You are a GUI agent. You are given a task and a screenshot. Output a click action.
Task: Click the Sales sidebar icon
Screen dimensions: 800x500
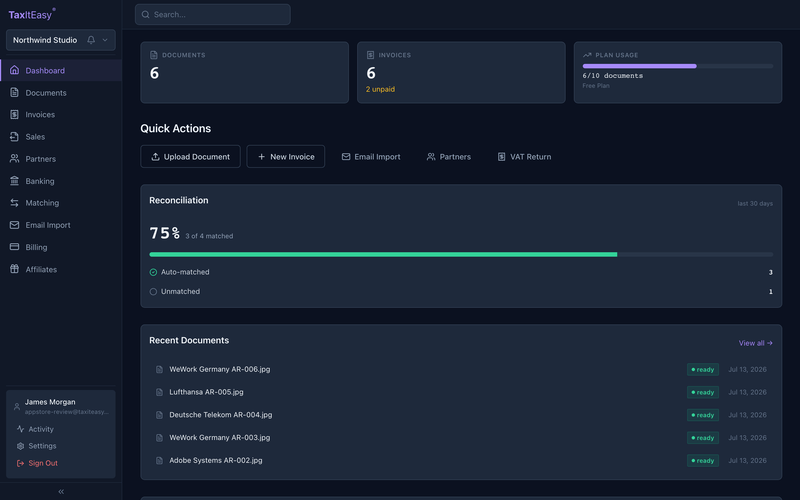pos(14,136)
